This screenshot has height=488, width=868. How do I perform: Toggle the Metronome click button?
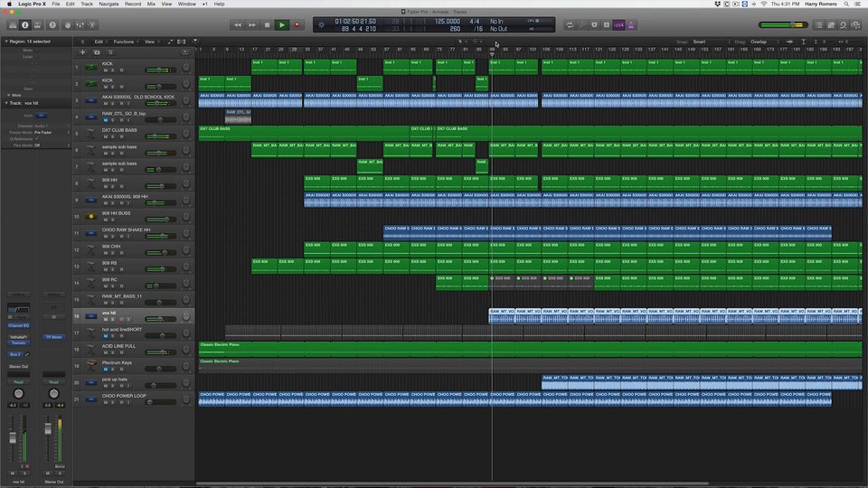[631, 25]
